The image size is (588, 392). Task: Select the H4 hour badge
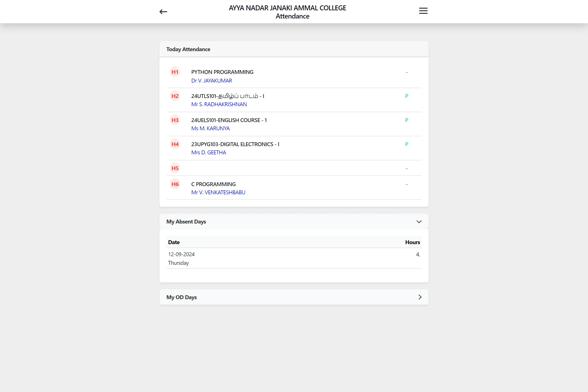click(x=175, y=144)
